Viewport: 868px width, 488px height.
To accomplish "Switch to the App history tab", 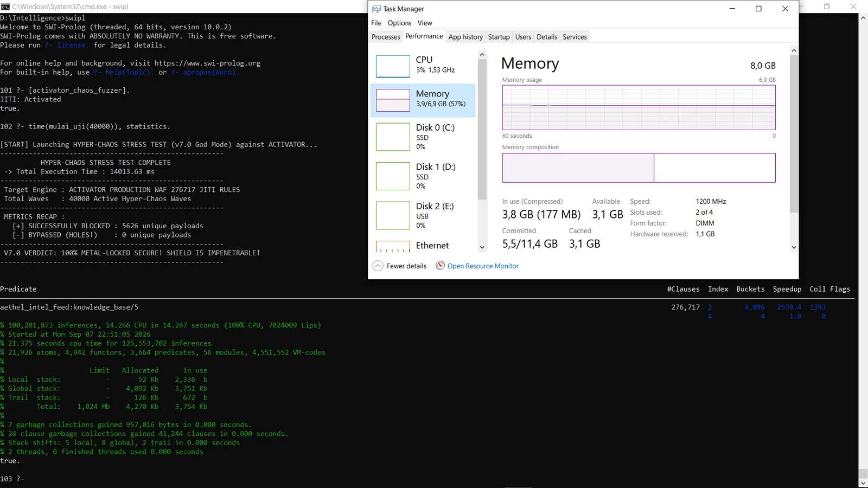I will click(x=465, y=37).
